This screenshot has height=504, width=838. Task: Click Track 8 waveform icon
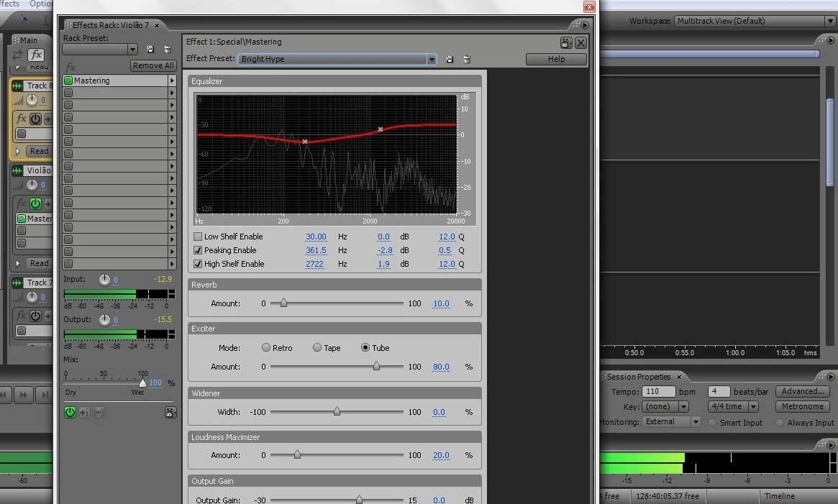tap(17, 86)
